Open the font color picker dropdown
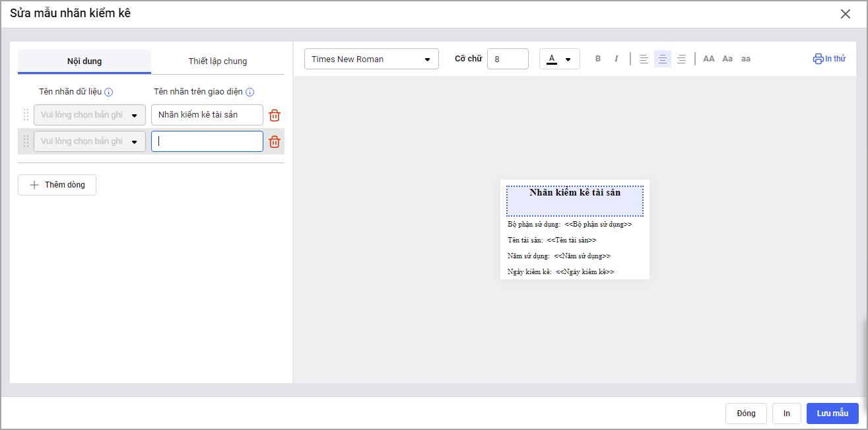 559,59
